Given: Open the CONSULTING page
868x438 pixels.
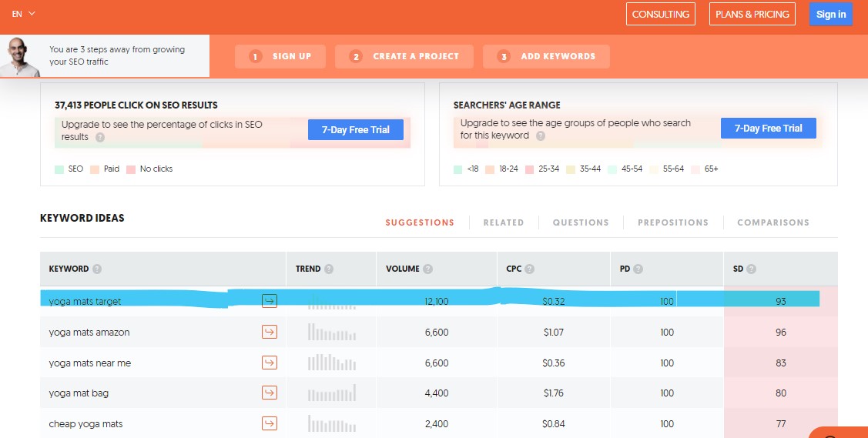Looking at the screenshot, I should 660,15.
